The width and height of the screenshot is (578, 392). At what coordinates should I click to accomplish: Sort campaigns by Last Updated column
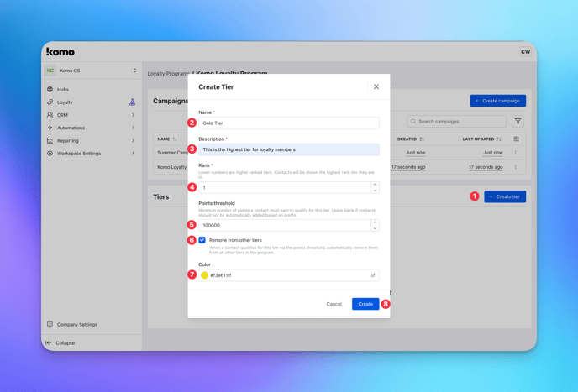point(481,139)
